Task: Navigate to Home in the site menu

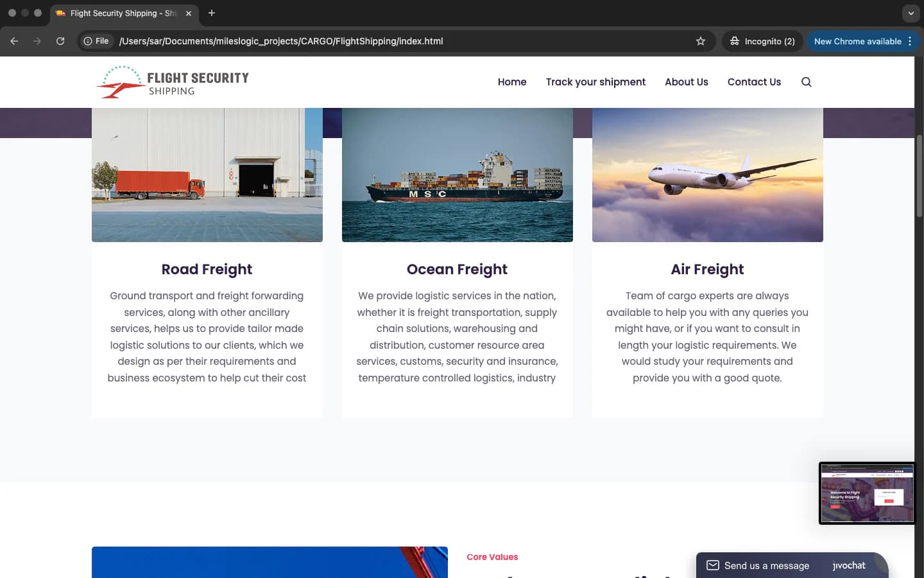Action: tap(512, 82)
